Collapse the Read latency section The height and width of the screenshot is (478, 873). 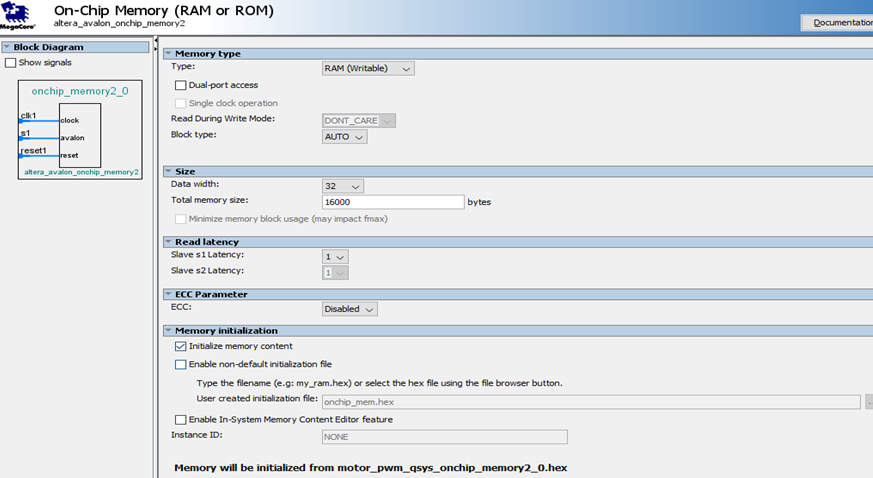point(167,242)
